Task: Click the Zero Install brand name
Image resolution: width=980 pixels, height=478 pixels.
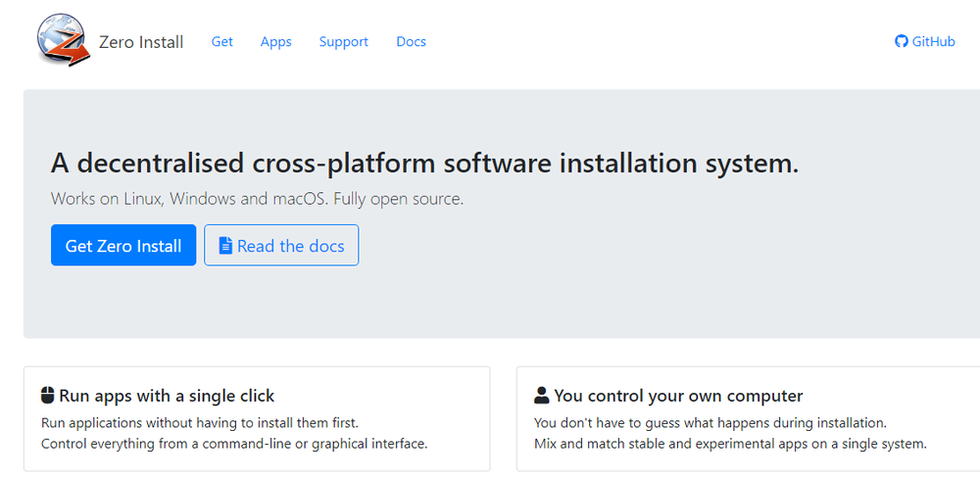Action: click(x=141, y=42)
